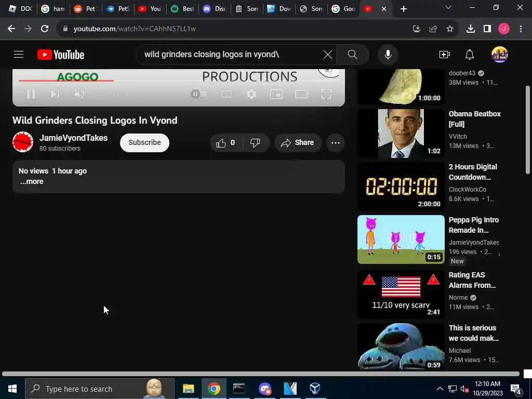532x399 pixels.
Task: Open the Peppa Pig Intro Remade thumbnail
Action: pos(401,239)
